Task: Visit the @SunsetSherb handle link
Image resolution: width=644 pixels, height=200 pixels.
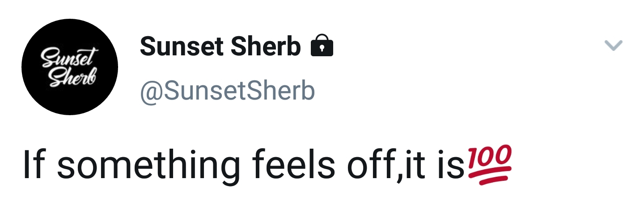Action: point(228,91)
